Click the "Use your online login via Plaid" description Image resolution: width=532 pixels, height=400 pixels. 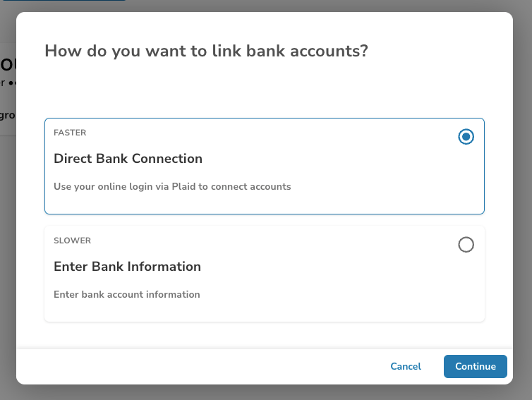tap(172, 187)
